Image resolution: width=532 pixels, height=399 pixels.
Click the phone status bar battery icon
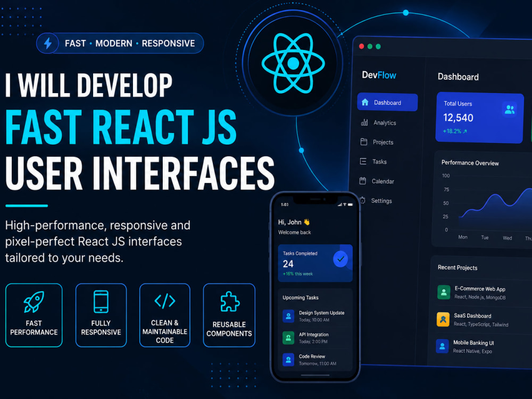coord(350,205)
